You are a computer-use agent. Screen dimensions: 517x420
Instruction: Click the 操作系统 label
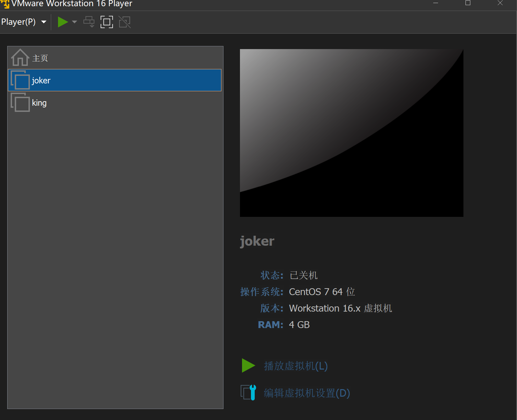262,292
